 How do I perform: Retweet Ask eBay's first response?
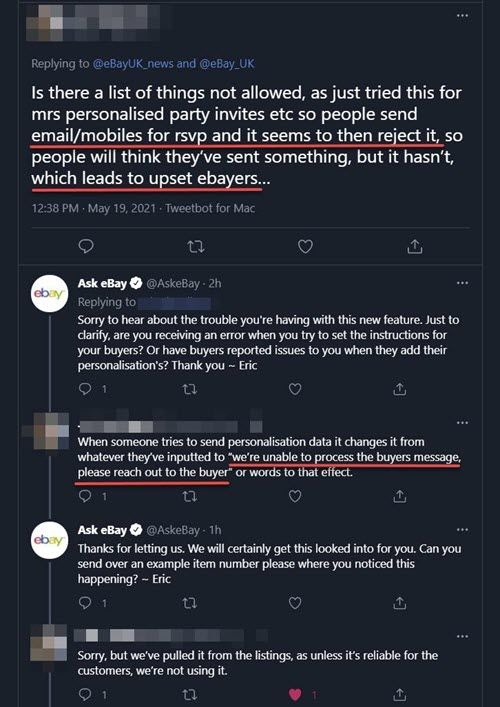[x=190, y=389]
